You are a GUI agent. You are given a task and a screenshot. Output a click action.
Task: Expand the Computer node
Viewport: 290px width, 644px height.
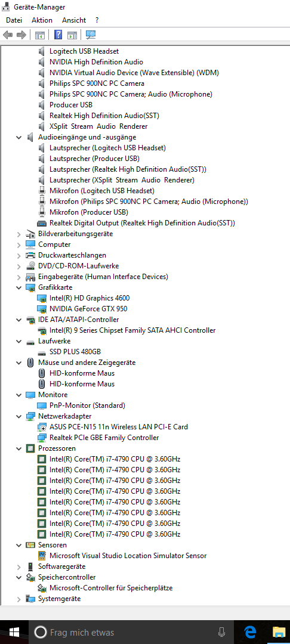coord(18,245)
